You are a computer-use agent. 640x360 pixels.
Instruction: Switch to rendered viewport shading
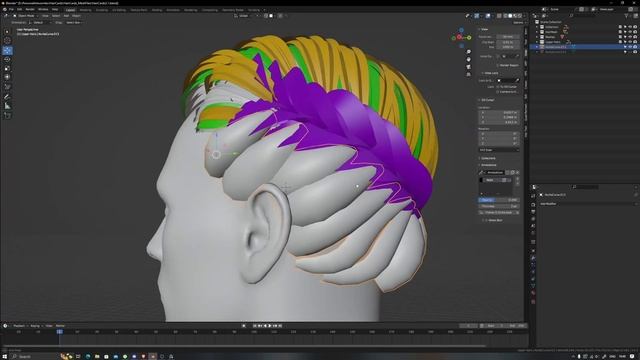coord(520,16)
